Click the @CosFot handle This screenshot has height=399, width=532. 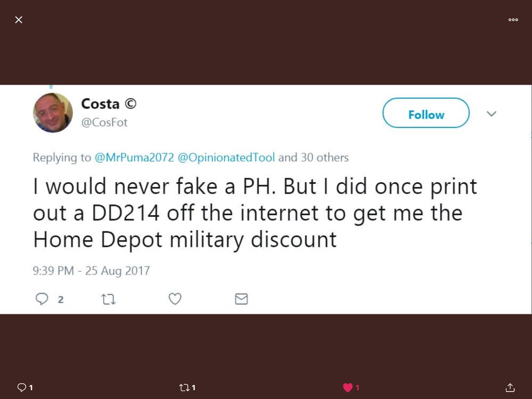(x=104, y=123)
